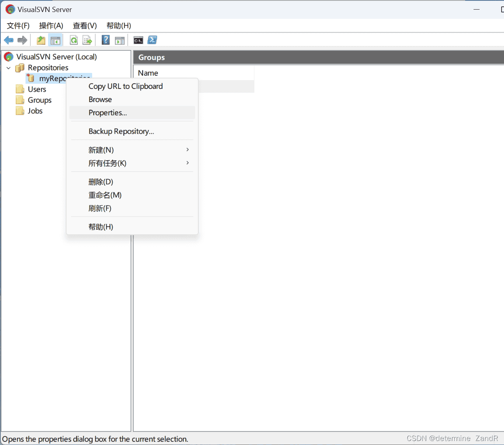Screen dimensions: 504x445
Task: Open help using the toolbar question mark icon
Action: (x=105, y=40)
